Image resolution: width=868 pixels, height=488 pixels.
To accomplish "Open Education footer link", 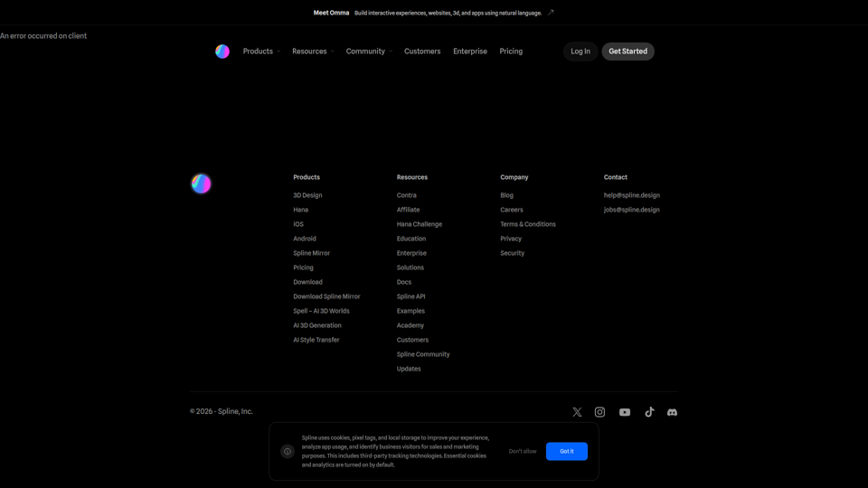I will tap(411, 239).
